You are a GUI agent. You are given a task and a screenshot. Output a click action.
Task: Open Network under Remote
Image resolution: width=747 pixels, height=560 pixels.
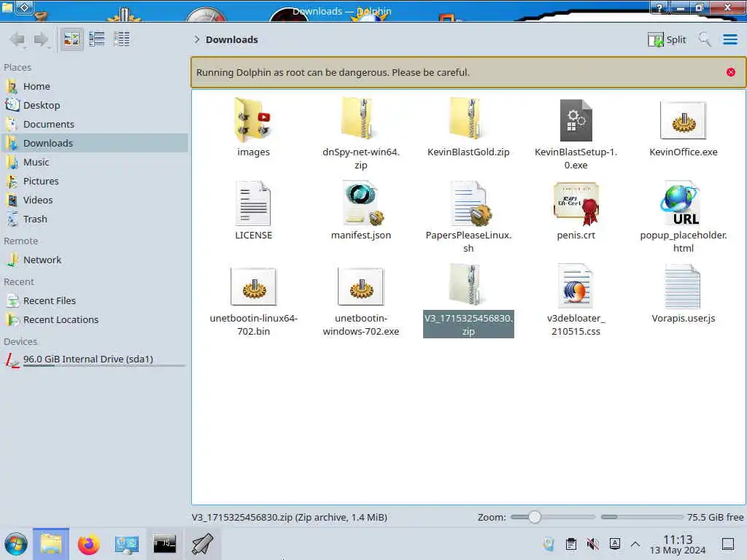coord(94,260)
